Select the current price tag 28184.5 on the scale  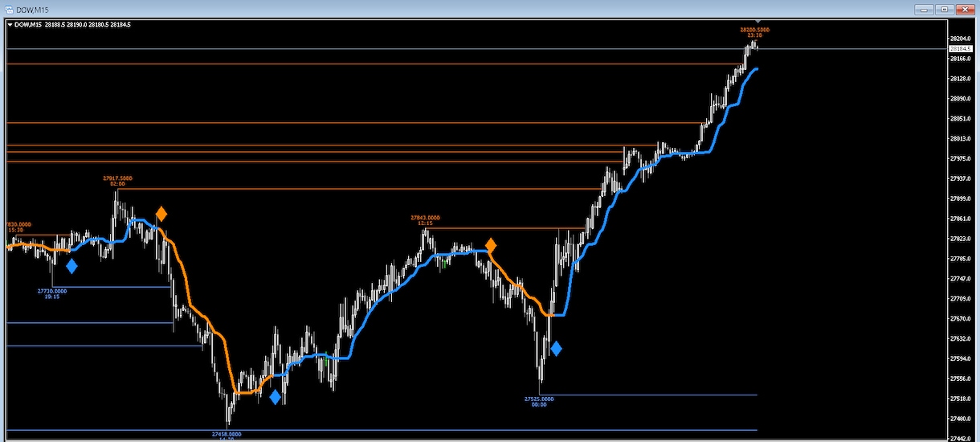(x=960, y=48)
